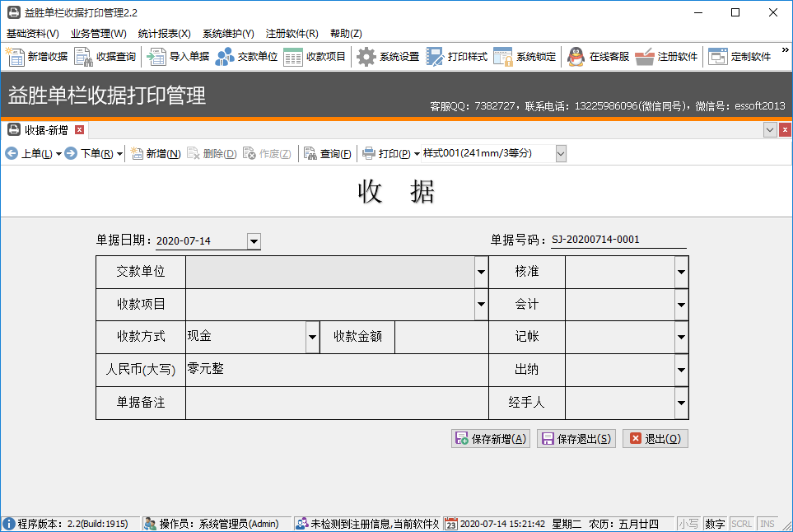Viewport: 793px width, 532px height.
Task: Open the 帮助(Z) menu
Action: (x=346, y=34)
